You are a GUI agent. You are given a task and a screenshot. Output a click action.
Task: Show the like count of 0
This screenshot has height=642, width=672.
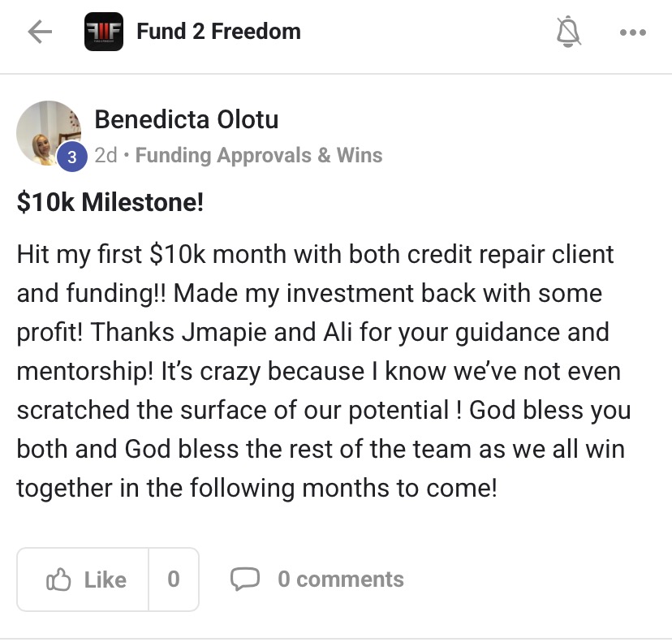174,580
